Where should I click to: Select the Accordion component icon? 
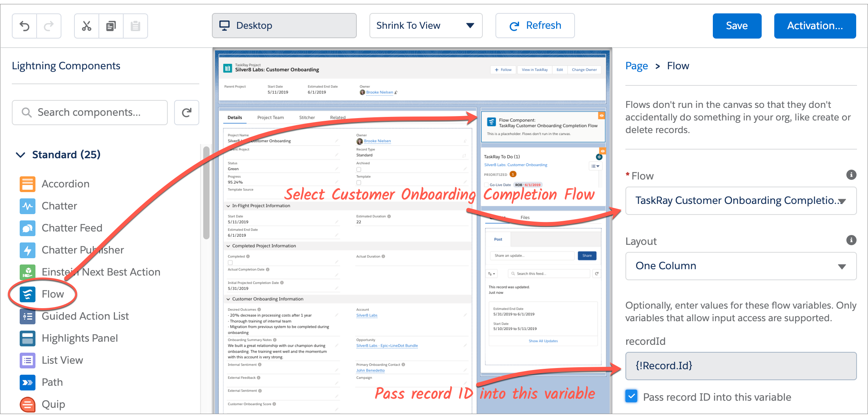tap(28, 184)
